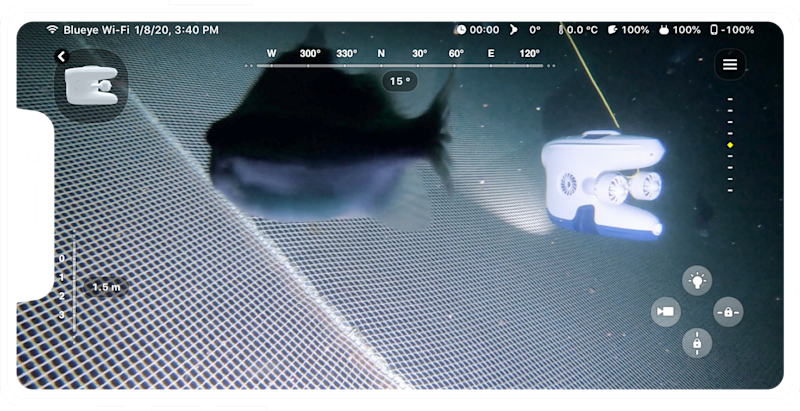
Task: Tap the 00:00 dive timer
Action: coord(484,30)
